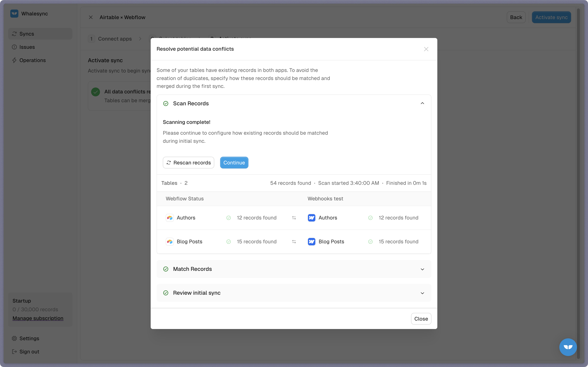Click the Webflow icon next to Authors

pyautogui.click(x=311, y=218)
